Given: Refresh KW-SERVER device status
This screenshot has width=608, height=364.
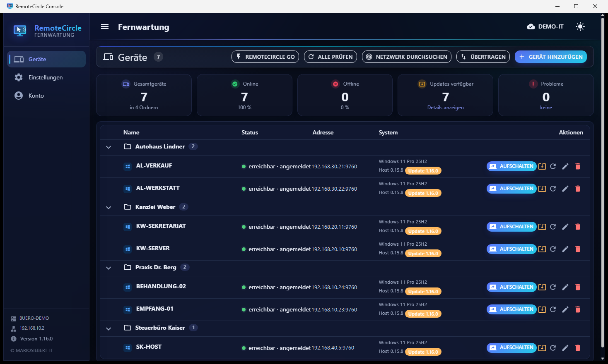Looking at the screenshot, I should pos(553,249).
